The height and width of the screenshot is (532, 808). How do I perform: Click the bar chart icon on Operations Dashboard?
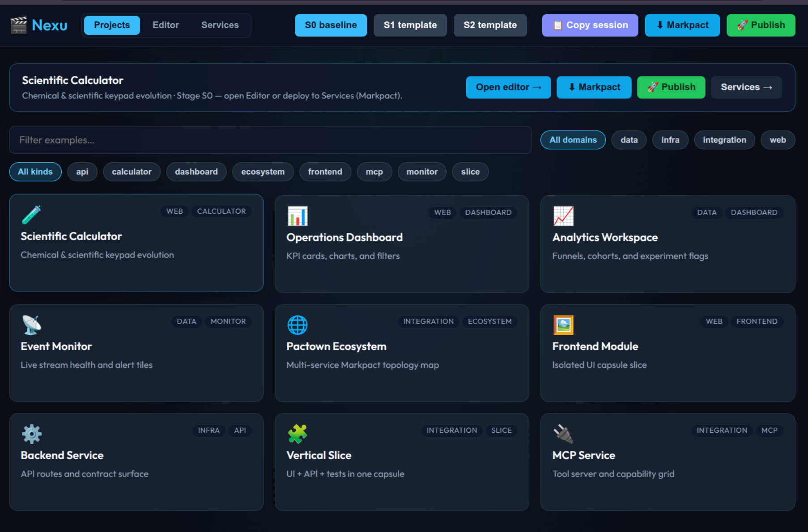[x=298, y=216]
